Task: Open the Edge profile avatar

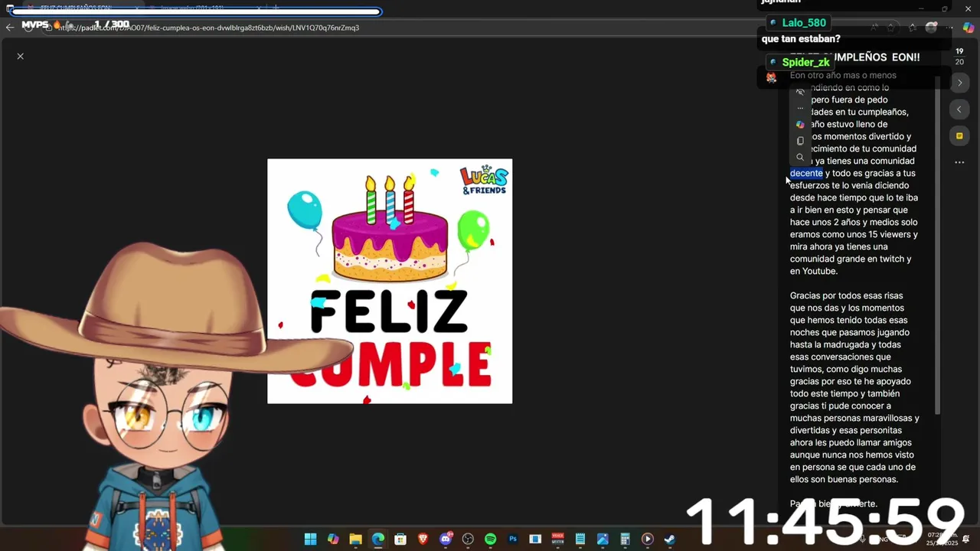Action: point(931,28)
